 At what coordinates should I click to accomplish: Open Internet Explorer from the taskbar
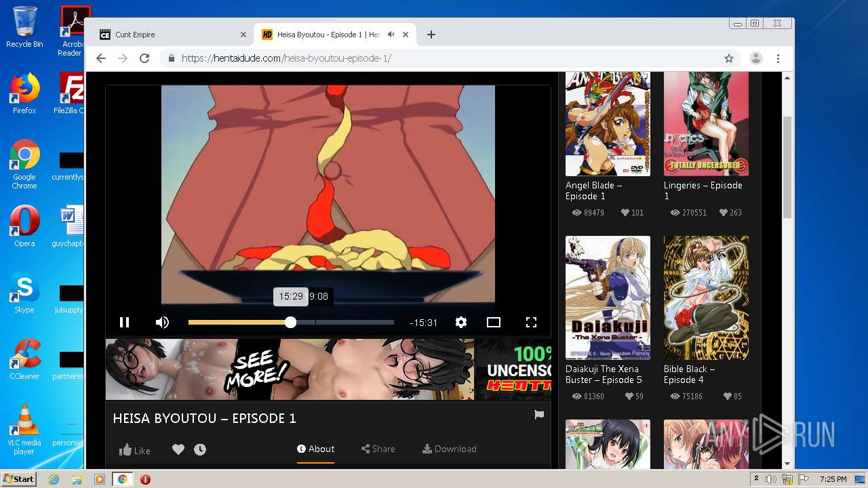pos(54,479)
